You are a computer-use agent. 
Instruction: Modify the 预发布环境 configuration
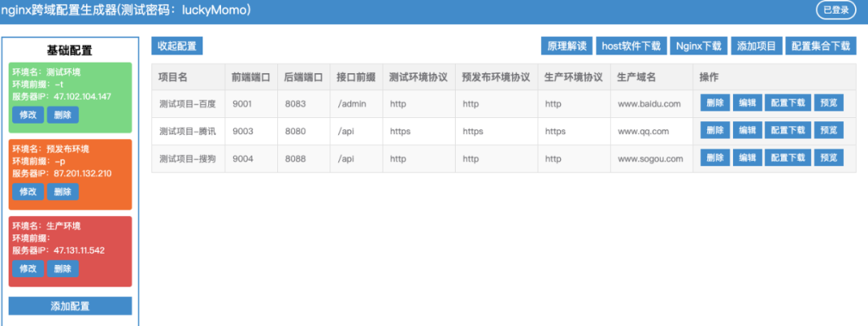tap(27, 192)
